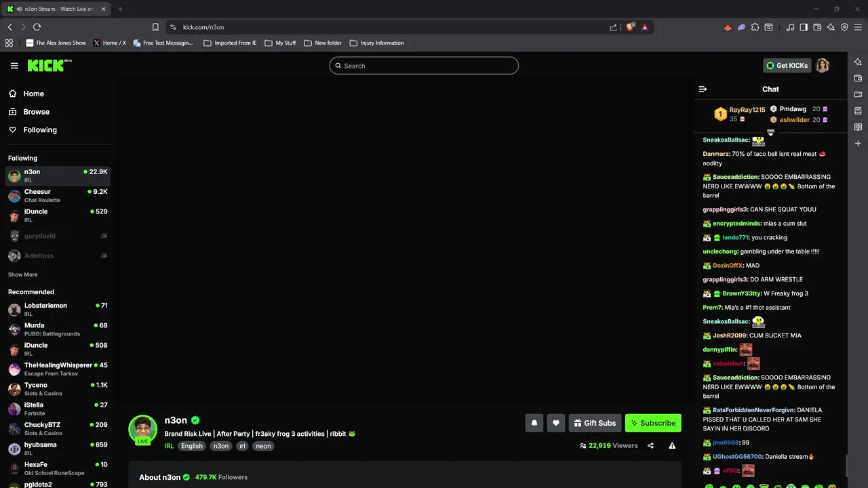Open Brave Rewards triangle icon
Image resolution: width=868 pixels, height=488 pixels.
coord(644,27)
